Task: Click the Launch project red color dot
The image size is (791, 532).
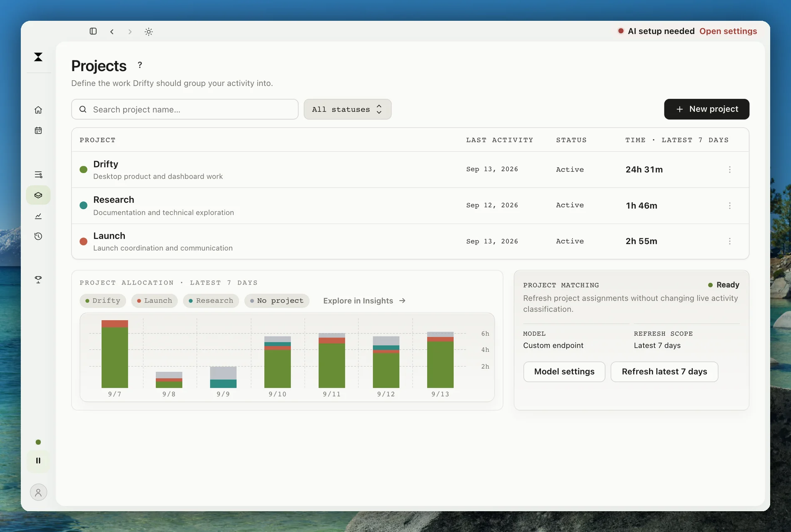Action: [x=83, y=242]
